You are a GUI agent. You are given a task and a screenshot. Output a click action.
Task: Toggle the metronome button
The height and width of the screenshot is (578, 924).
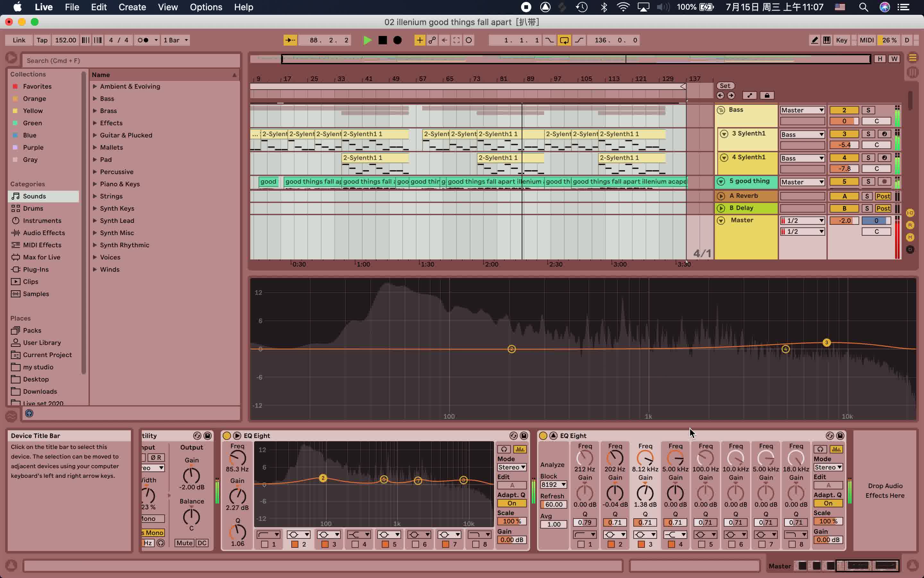coord(143,40)
